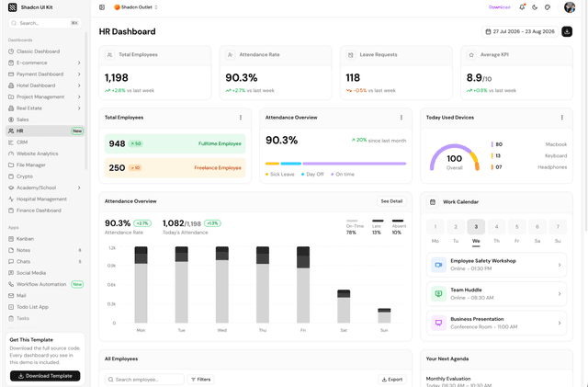588x387 pixels.
Task: Select day 3 We in Work Calendar
Action: point(476,227)
